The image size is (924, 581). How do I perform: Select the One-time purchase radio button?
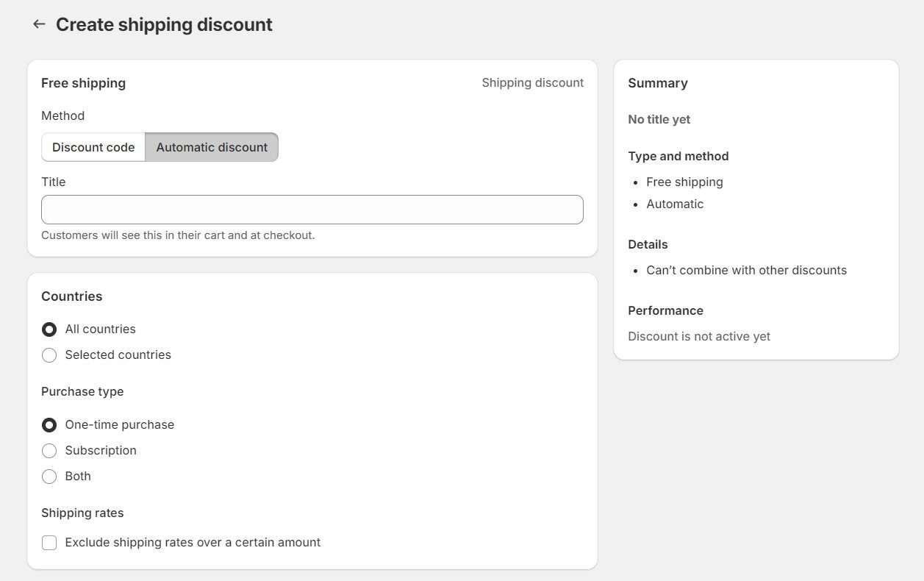coord(49,425)
